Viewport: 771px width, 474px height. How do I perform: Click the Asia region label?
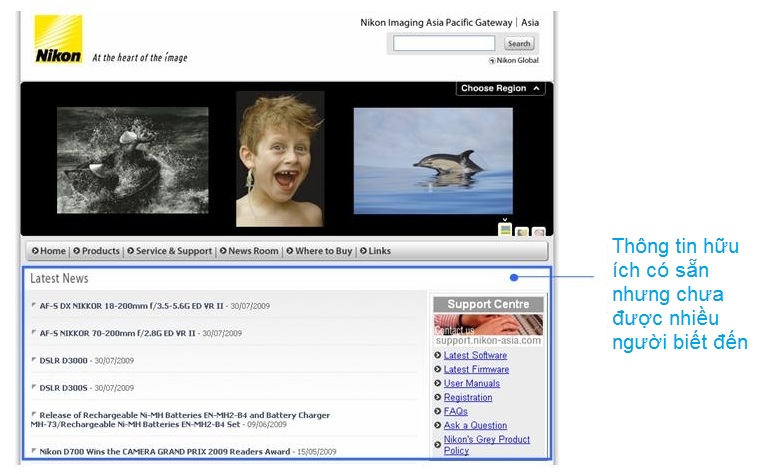[530, 23]
